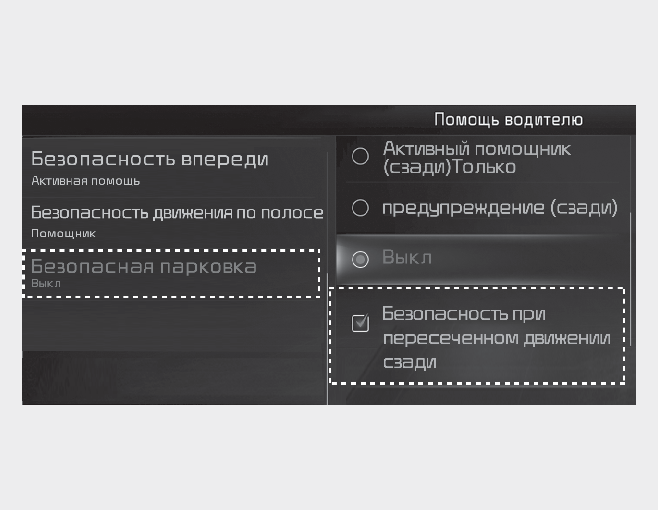Click the "Помощь водителю" header title
The width and height of the screenshot is (658, 510).
tap(508, 120)
